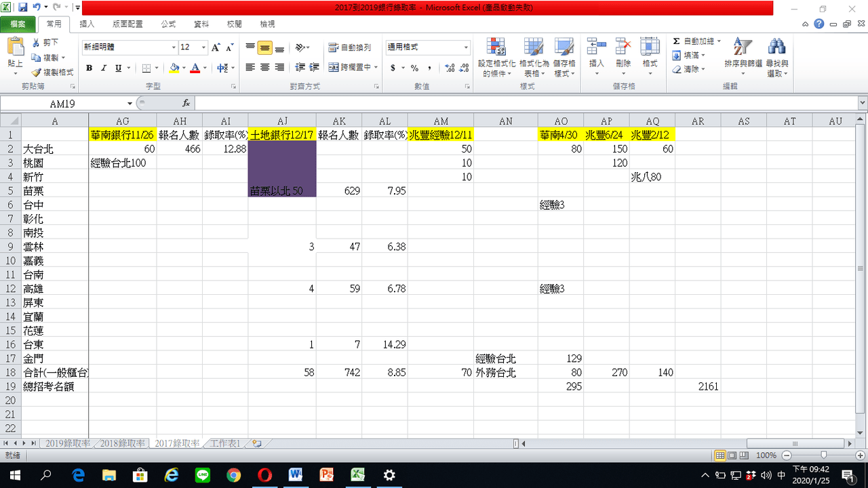Copy cell formatting with 複製格式
This screenshot has width=868, height=488.
point(52,72)
